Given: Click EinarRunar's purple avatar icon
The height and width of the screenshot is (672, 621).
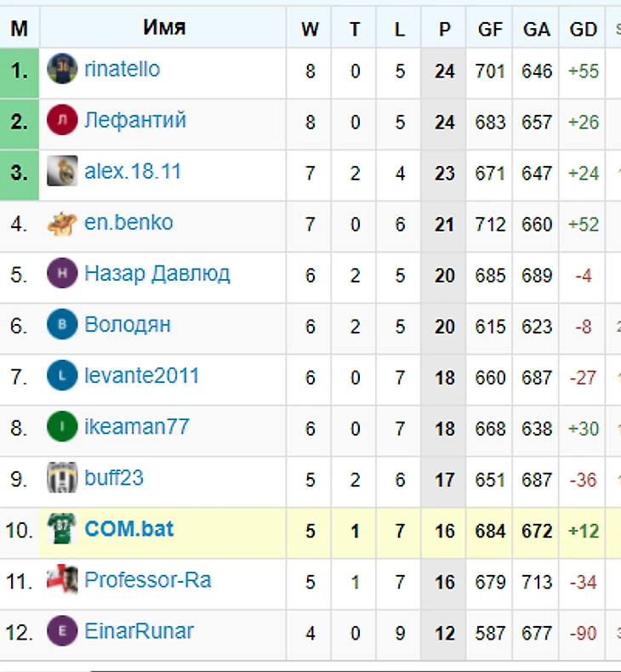Looking at the screenshot, I should 62,631.
